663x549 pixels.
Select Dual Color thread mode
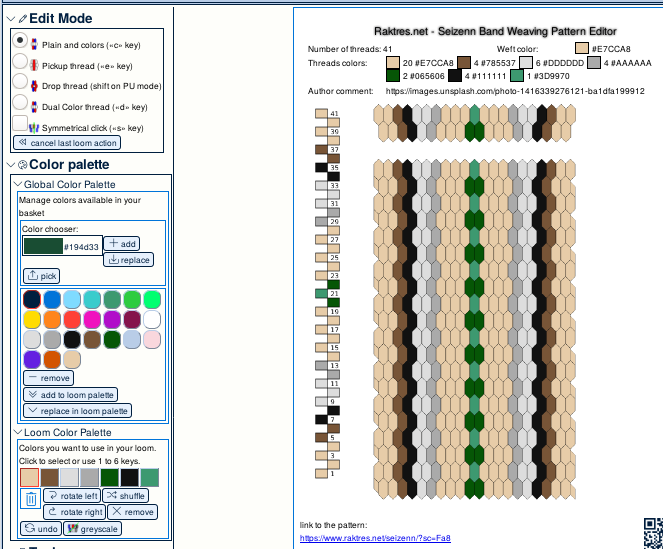pyautogui.click(x=20, y=104)
